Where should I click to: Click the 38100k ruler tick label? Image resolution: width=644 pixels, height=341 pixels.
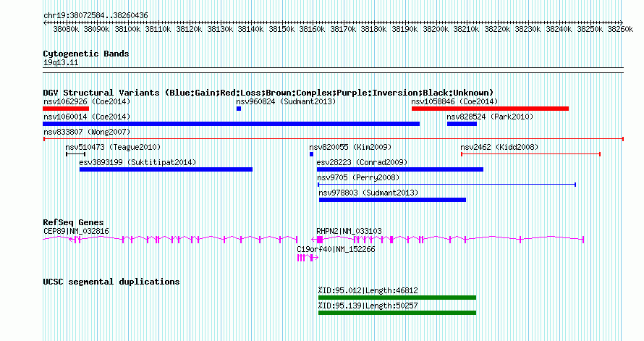click(x=127, y=29)
